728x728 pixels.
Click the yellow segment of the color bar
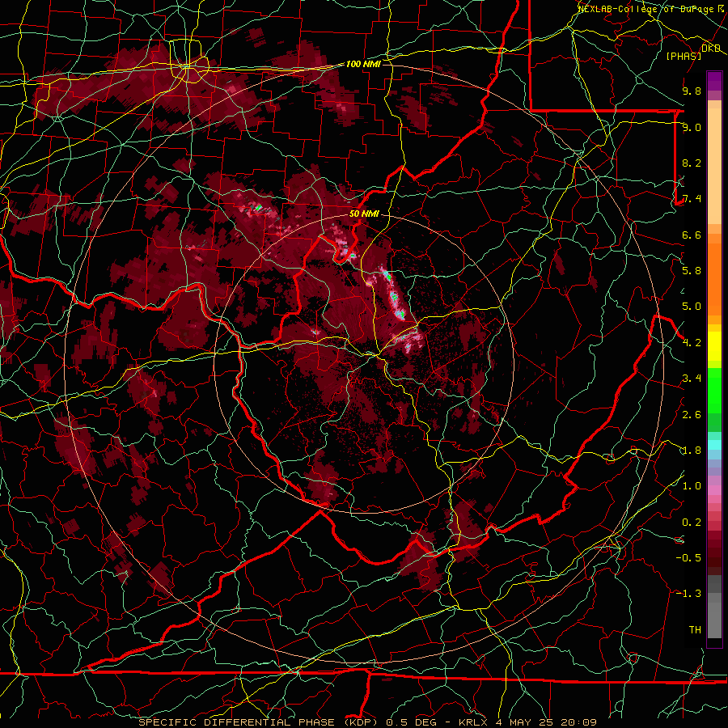point(714,346)
